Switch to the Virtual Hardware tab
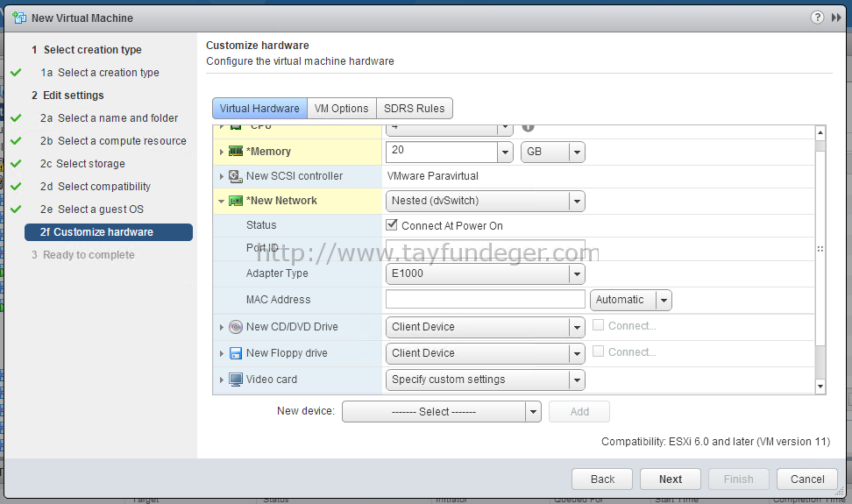852x504 pixels. pyautogui.click(x=259, y=108)
